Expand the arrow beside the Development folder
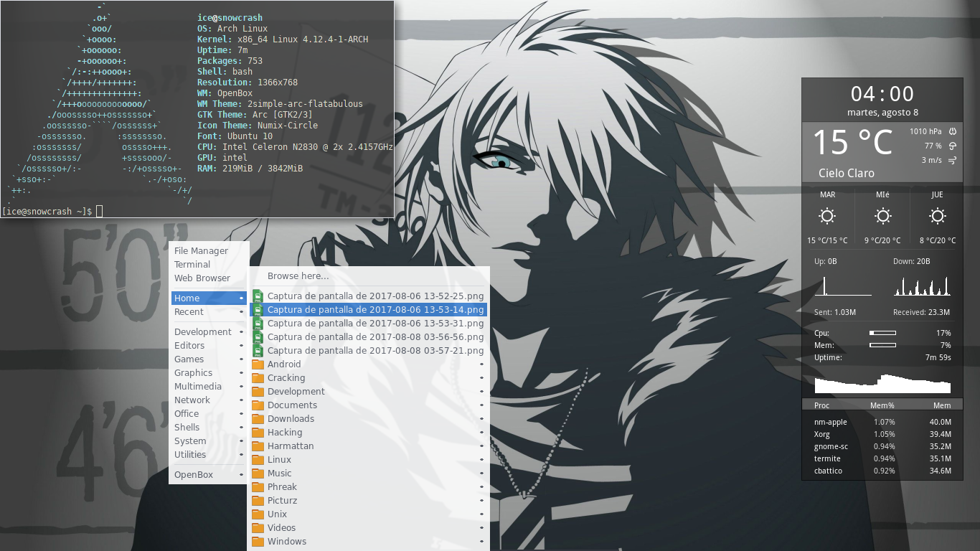This screenshot has height=551, width=980. coord(481,391)
